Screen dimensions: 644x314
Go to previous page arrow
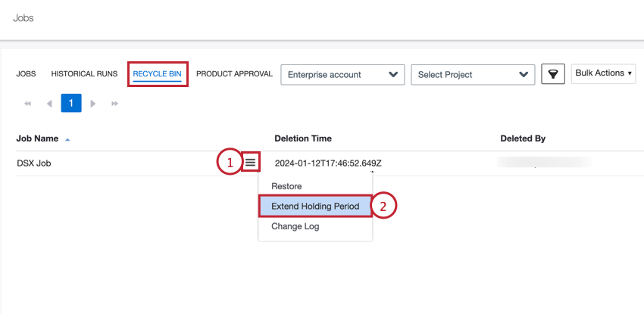(x=50, y=103)
